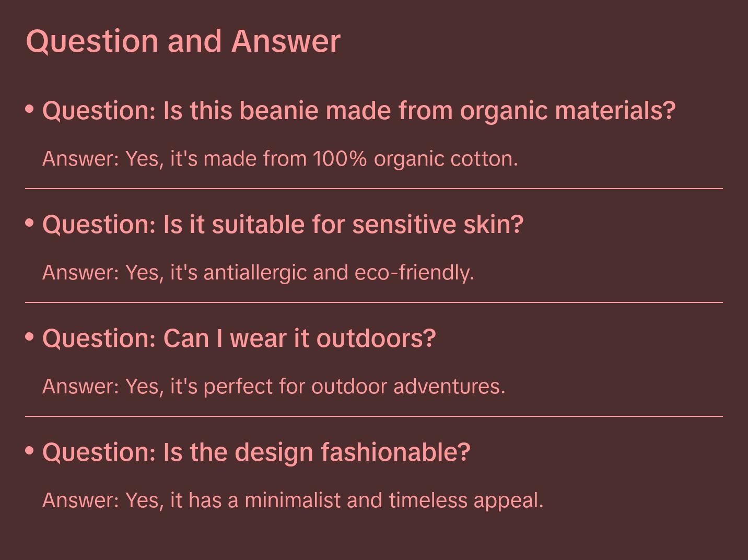Click the divider line below the outdoor adventures answer

[x=374, y=416]
